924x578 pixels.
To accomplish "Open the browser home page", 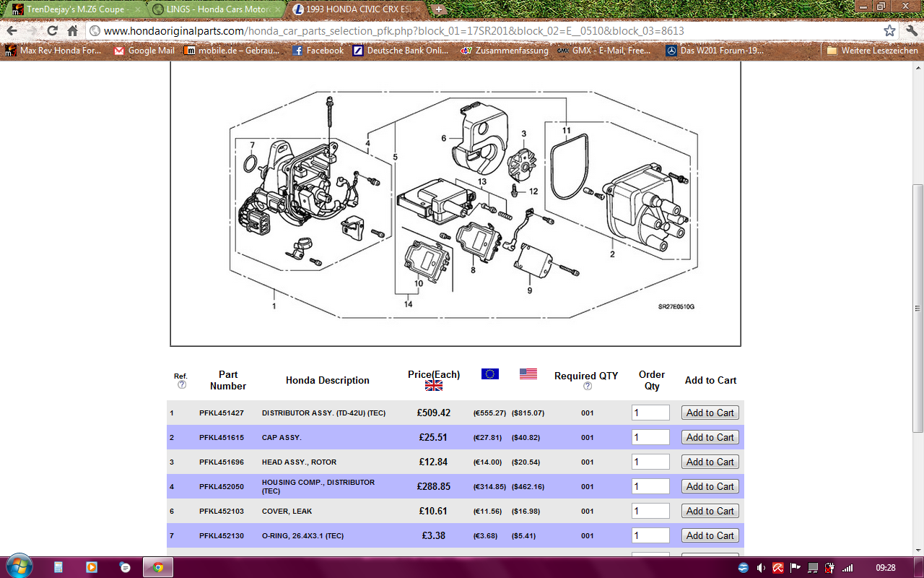I will 72,32.
